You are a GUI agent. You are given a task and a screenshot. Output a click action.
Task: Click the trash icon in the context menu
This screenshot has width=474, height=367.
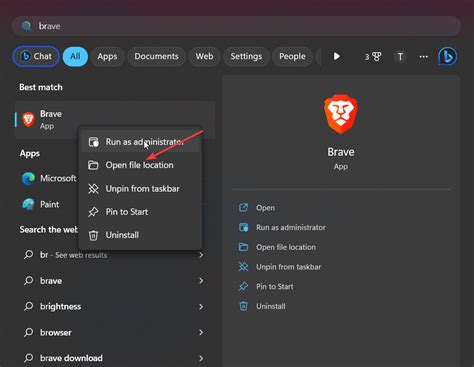pos(93,235)
